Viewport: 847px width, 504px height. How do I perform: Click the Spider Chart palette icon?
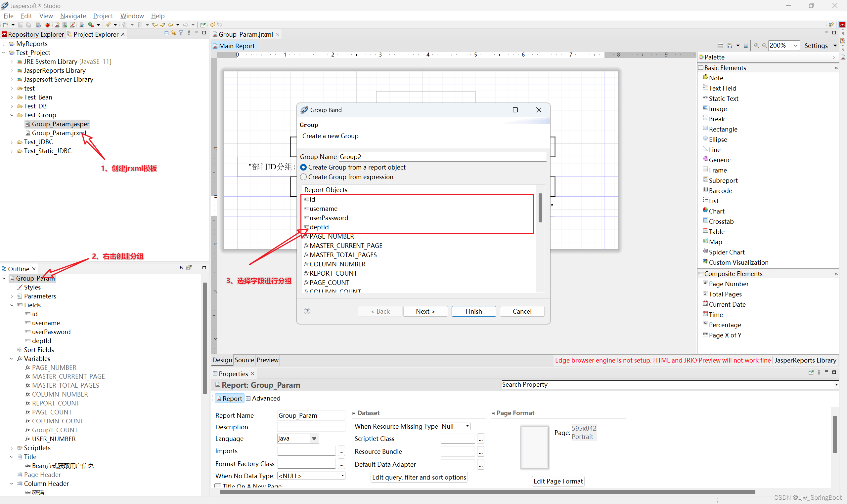coord(705,252)
